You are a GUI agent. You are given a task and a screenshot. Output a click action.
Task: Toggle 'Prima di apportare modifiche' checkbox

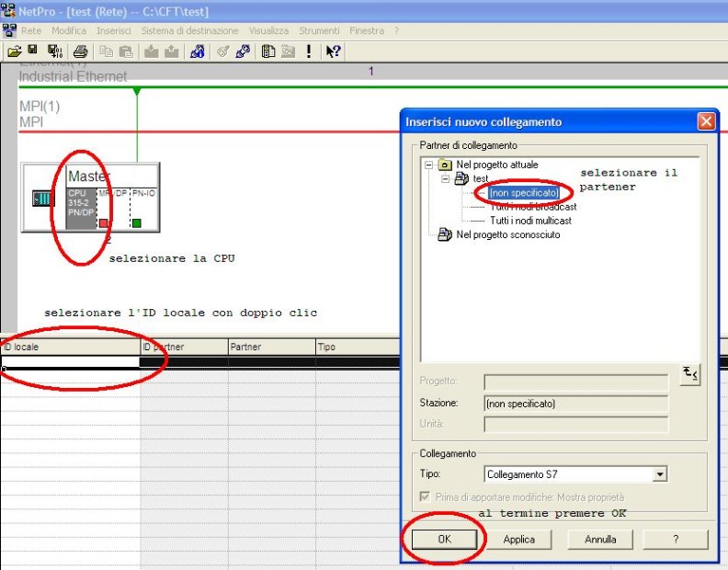click(425, 496)
